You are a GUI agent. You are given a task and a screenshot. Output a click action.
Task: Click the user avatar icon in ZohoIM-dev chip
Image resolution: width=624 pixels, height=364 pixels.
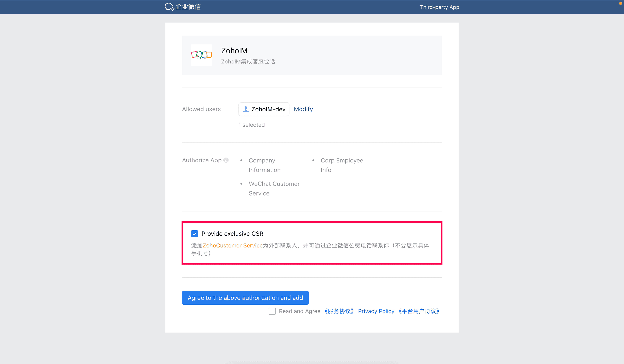click(x=245, y=109)
